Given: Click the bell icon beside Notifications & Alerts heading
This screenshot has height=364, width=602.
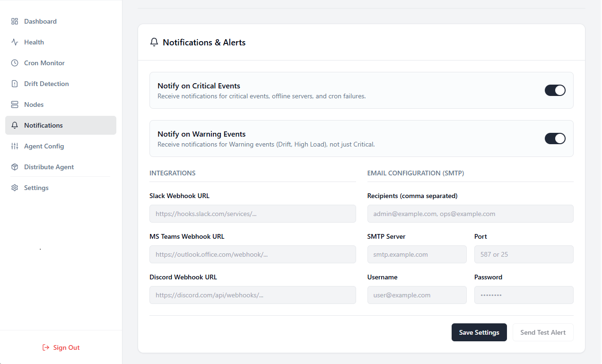Looking at the screenshot, I should [x=154, y=42].
